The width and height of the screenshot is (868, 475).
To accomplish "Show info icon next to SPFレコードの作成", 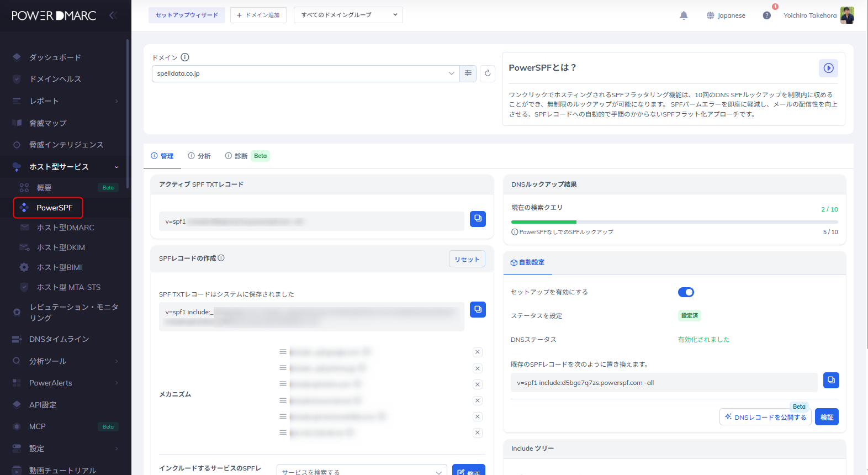I will click(x=221, y=258).
